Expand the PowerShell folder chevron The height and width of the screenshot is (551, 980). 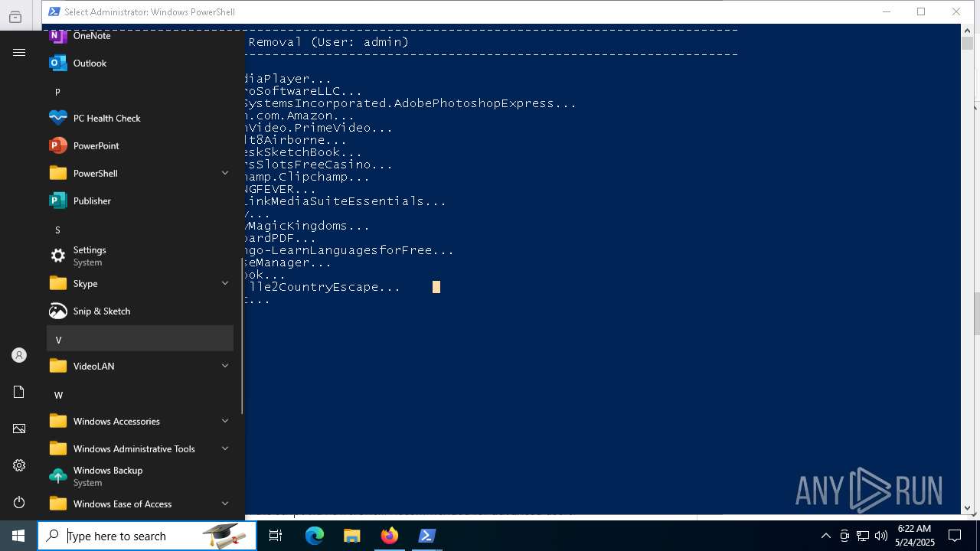point(225,174)
